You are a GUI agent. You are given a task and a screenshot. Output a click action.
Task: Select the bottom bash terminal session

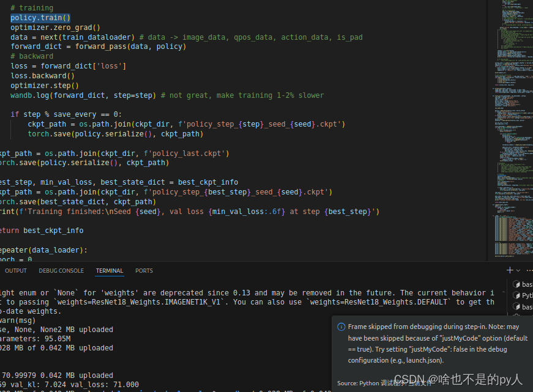[516, 306]
